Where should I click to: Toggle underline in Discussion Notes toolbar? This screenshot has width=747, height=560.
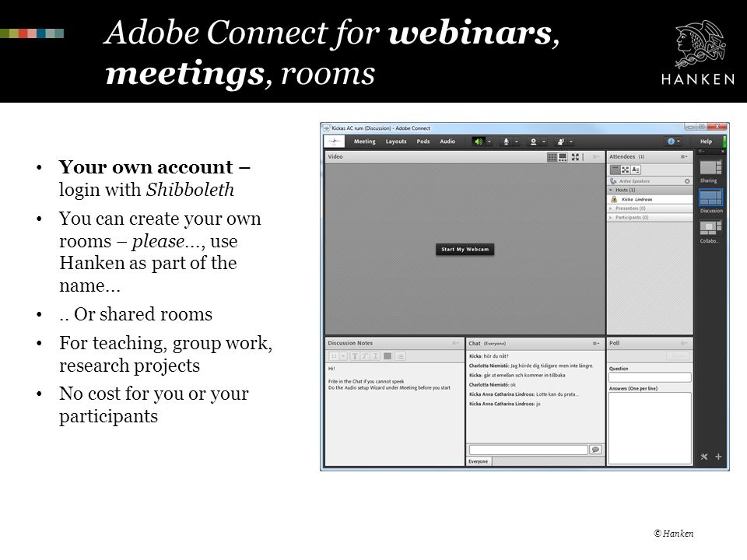pos(375,356)
